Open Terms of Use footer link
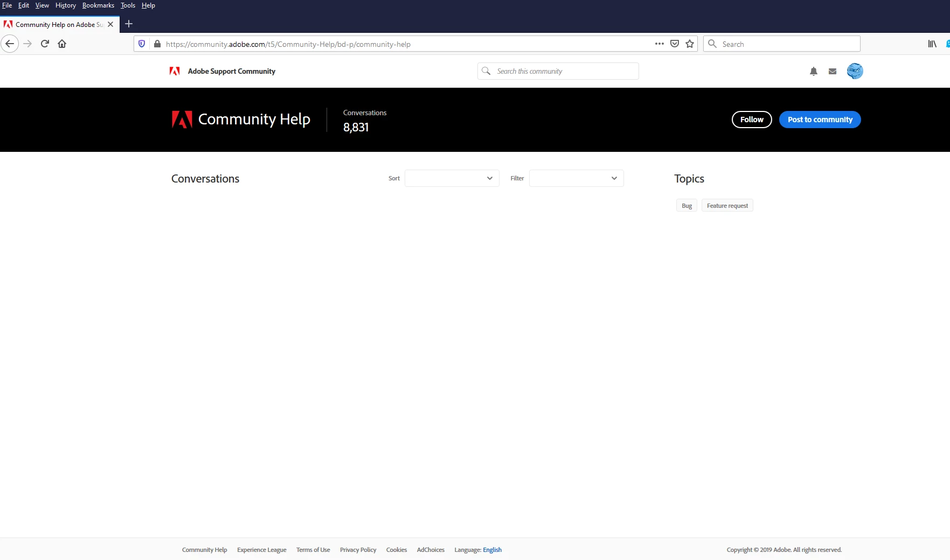The height and width of the screenshot is (560, 950). 313,550
